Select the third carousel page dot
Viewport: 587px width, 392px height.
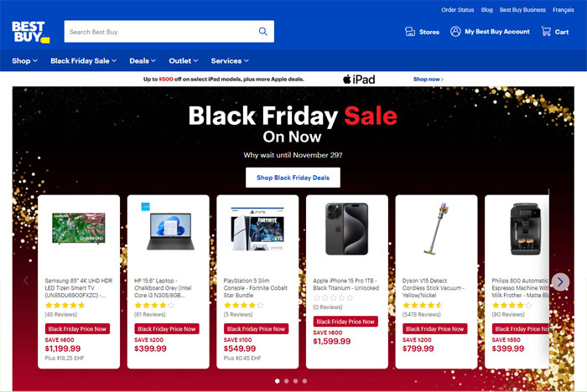(295, 381)
